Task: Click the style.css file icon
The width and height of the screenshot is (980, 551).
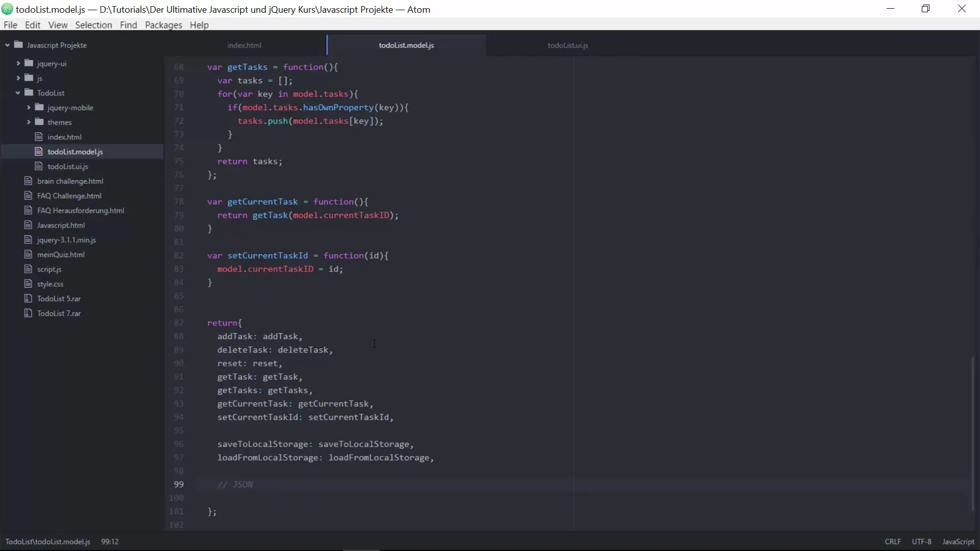Action: coord(28,284)
